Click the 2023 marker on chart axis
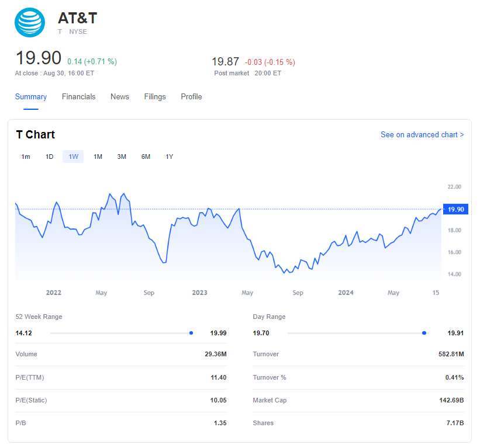This screenshot has width=480, height=448. pos(200,293)
